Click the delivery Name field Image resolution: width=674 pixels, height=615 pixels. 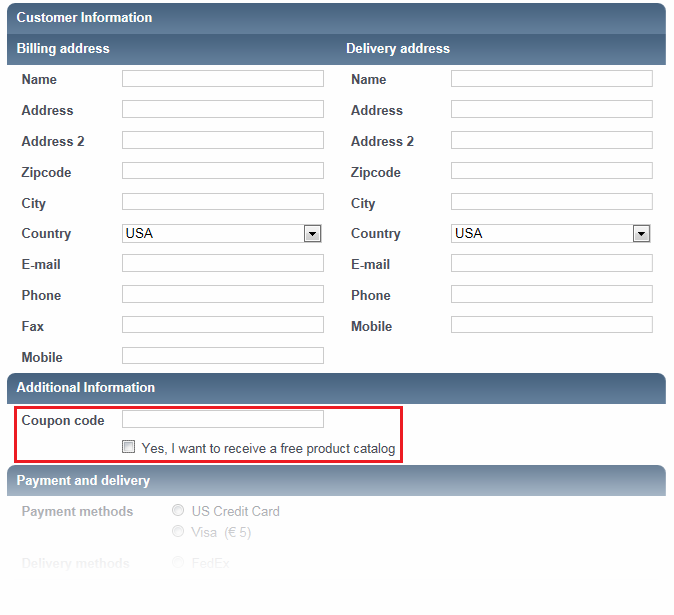pyautogui.click(x=551, y=79)
